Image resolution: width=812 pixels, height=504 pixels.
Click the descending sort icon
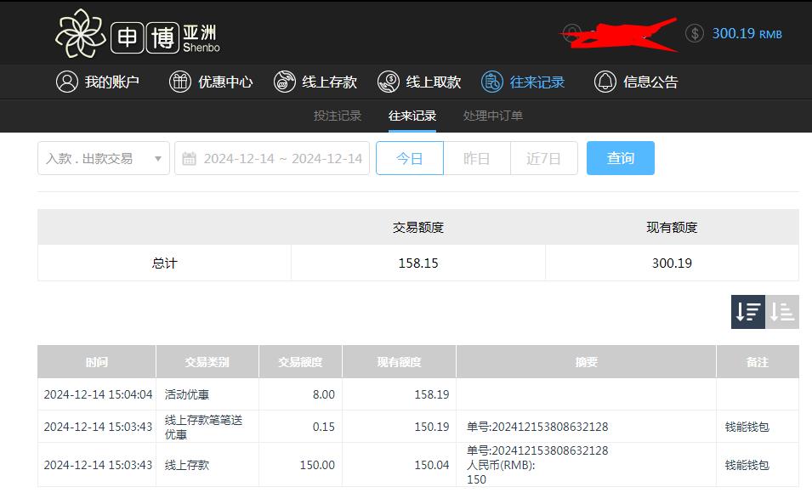[748, 312]
